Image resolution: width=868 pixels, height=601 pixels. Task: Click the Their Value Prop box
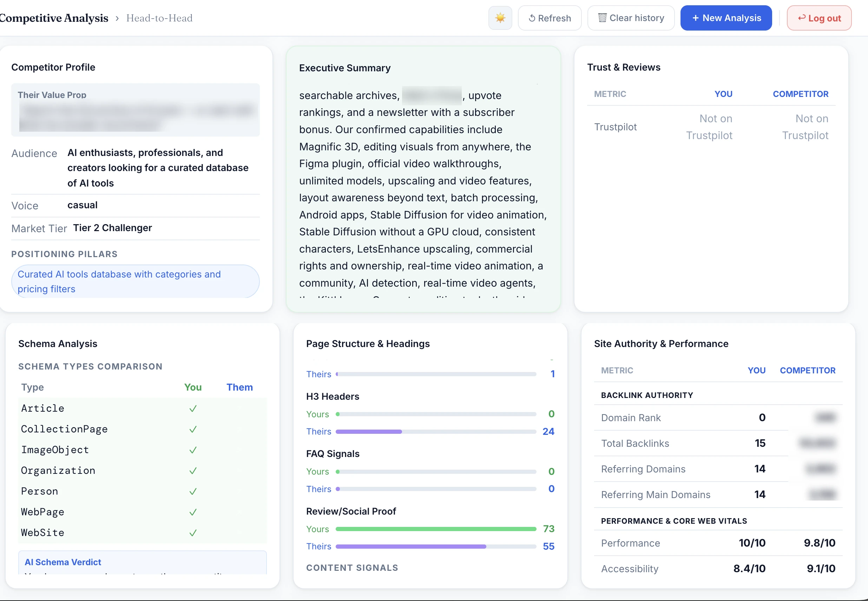(x=136, y=110)
